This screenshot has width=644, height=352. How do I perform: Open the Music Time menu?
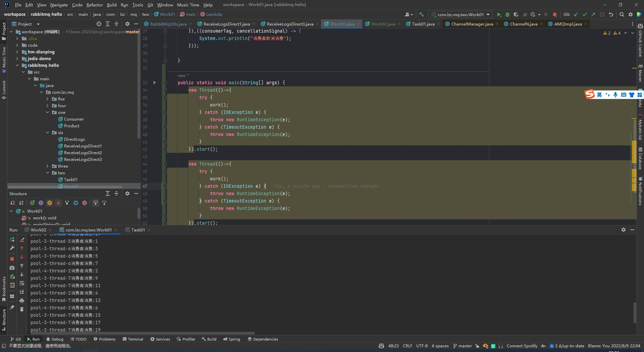tap(188, 5)
